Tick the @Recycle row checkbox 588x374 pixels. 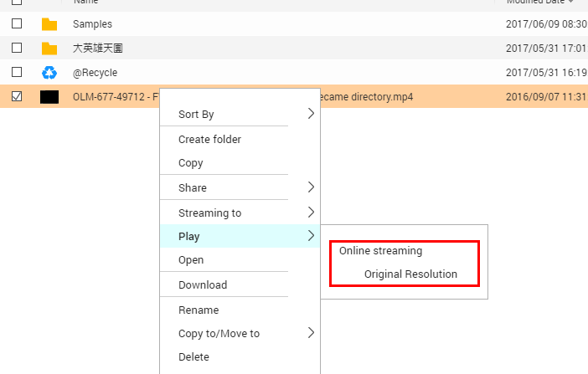pyautogui.click(x=17, y=73)
